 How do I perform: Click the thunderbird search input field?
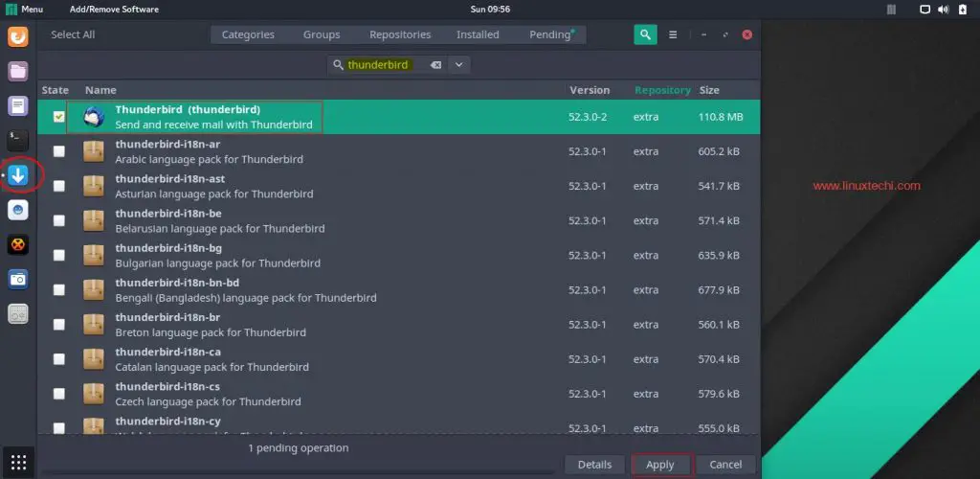tap(387, 65)
